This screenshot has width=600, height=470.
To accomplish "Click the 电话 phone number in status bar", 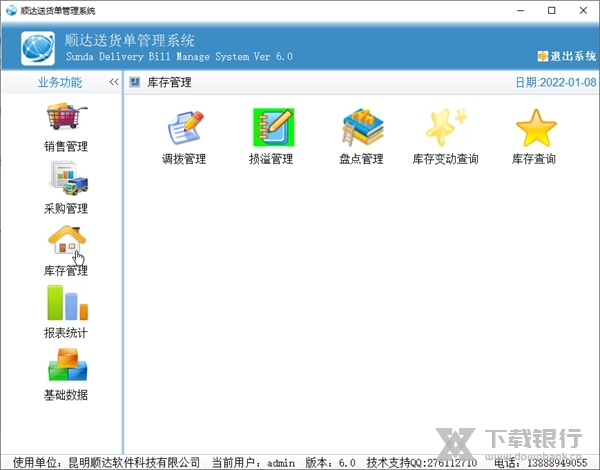I will [x=540, y=463].
